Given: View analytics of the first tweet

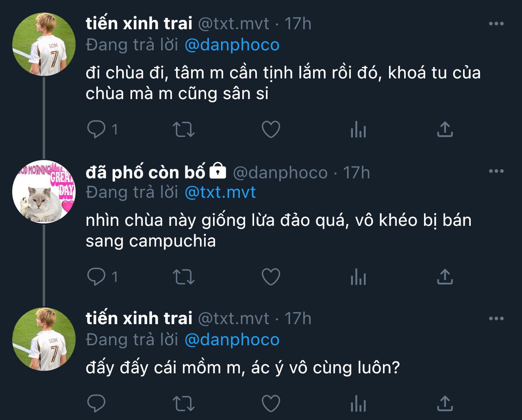Looking at the screenshot, I should pyautogui.click(x=358, y=130).
